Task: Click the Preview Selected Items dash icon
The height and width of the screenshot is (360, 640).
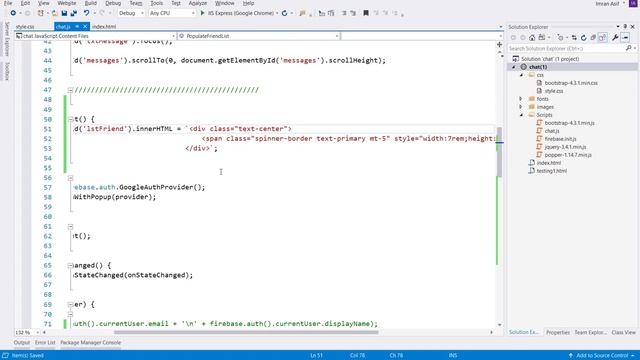Action: pos(625,38)
